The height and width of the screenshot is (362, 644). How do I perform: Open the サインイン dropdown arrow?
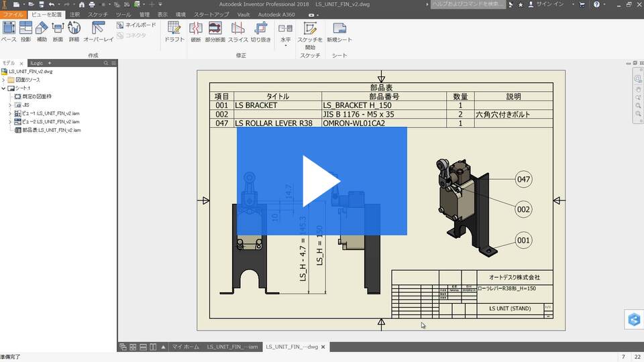pos(573,5)
